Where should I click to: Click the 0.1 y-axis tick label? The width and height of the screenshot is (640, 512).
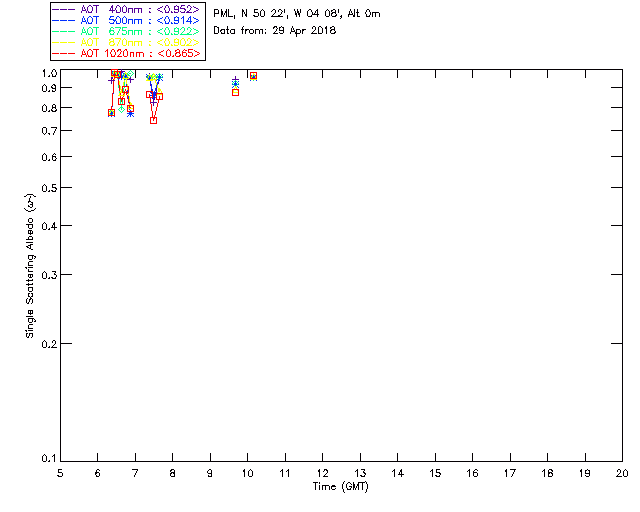(49, 459)
